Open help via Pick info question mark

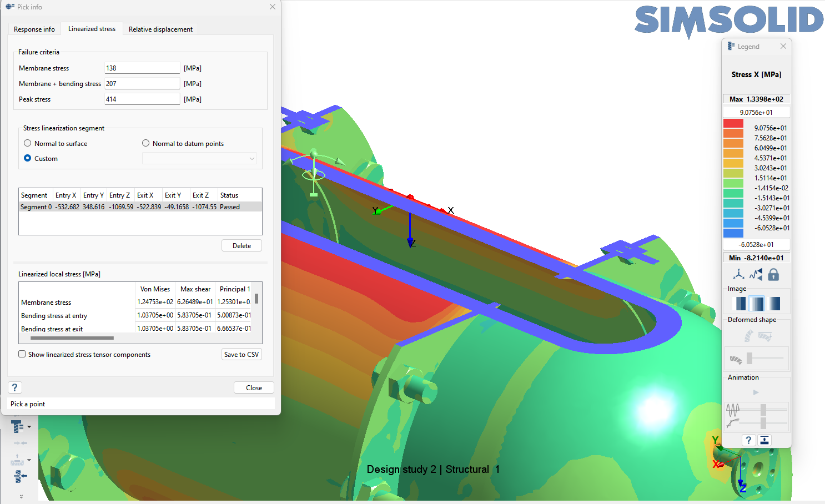pyautogui.click(x=15, y=387)
